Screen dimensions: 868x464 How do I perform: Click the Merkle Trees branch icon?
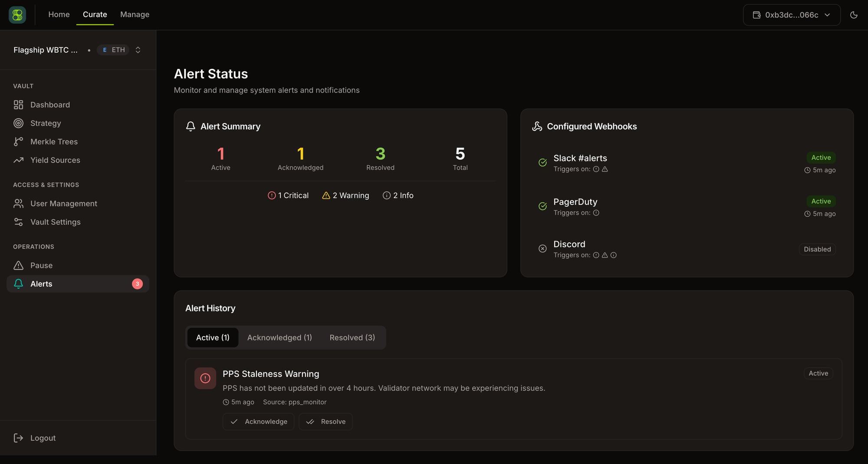point(18,141)
